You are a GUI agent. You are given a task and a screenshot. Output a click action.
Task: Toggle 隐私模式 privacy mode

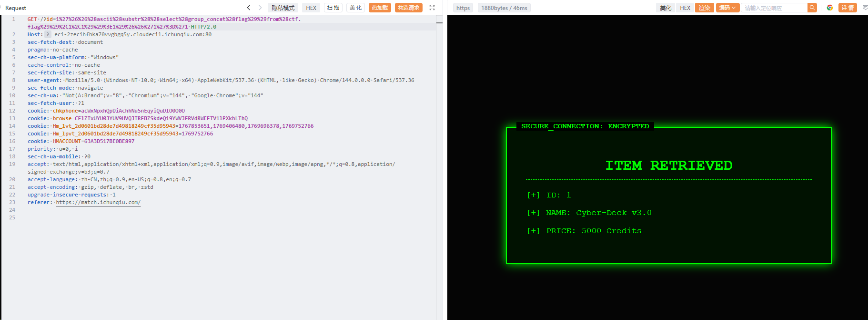pos(283,8)
